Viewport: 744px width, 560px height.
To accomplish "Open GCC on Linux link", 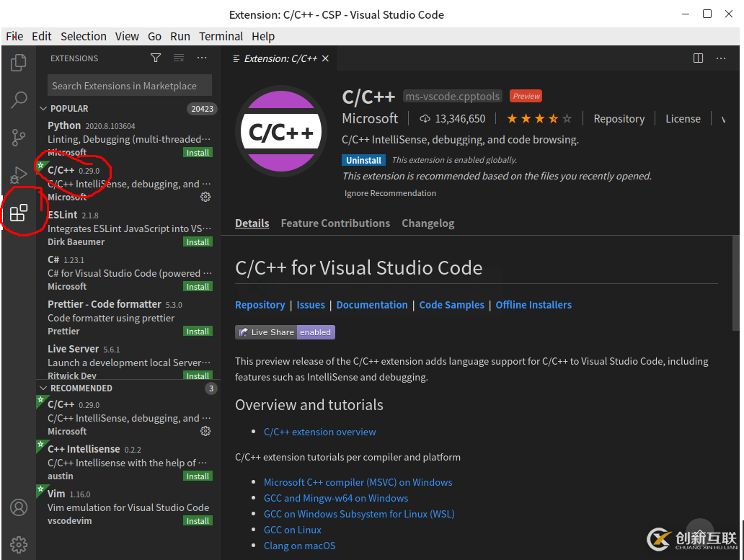I will pyautogui.click(x=292, y=530).
